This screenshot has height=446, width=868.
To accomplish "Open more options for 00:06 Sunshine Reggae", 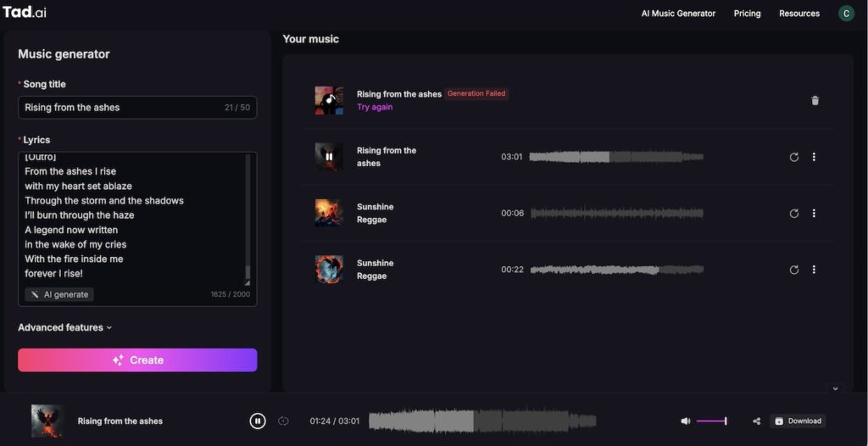I will point(814,214).
